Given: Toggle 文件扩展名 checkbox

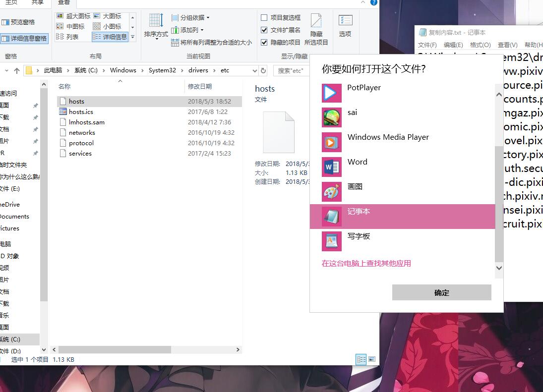Looking at the screenshot, I should click(x=264, y=30).
